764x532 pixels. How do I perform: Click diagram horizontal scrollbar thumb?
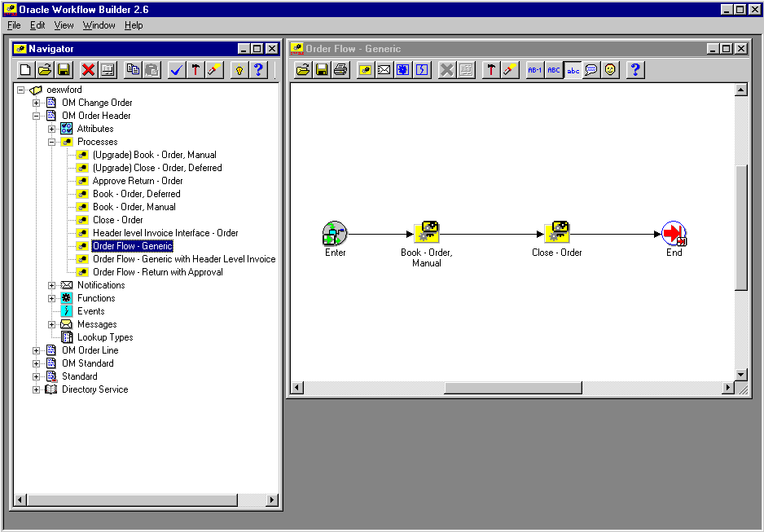[513, 388]
